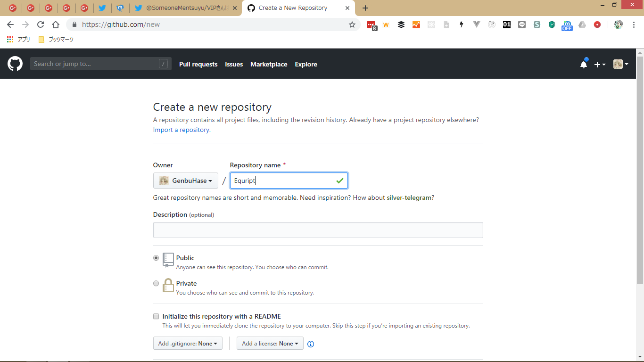Open Explore in the header
This screenshot has width=644, height=362.
306,64
